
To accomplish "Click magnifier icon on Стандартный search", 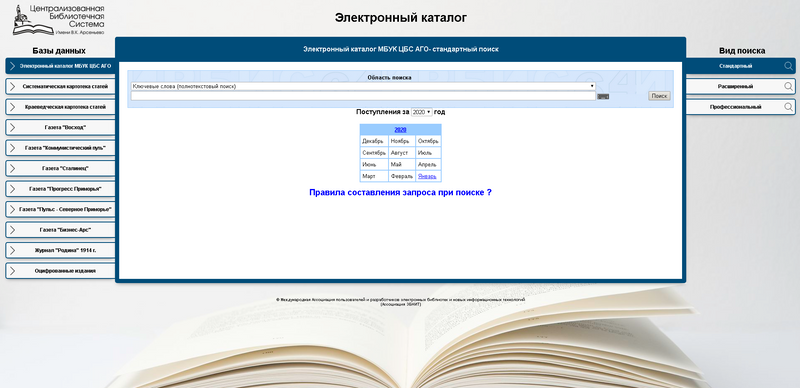I will click(789, 66).
